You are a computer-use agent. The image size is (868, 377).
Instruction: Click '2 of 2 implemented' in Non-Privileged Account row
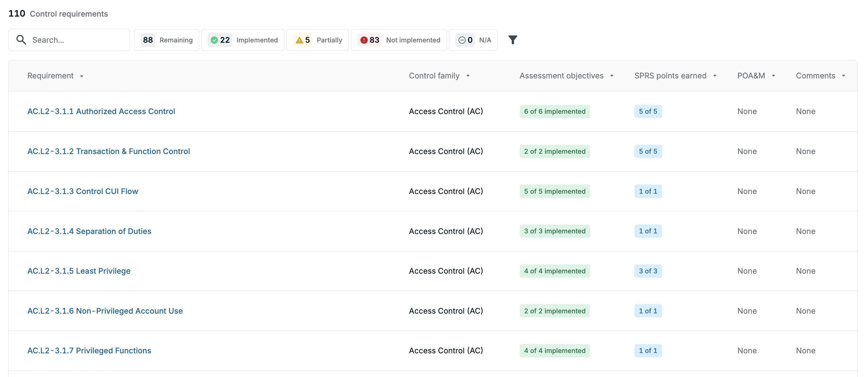554,311
